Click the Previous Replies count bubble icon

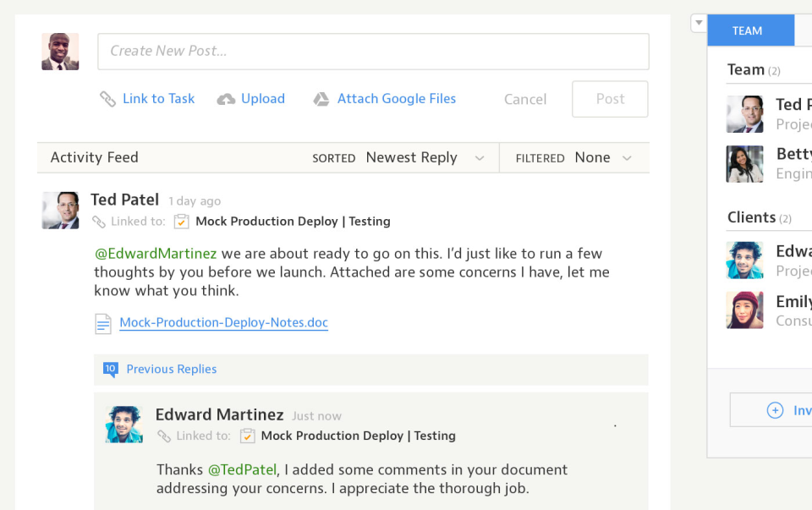(x=110, y=369)
